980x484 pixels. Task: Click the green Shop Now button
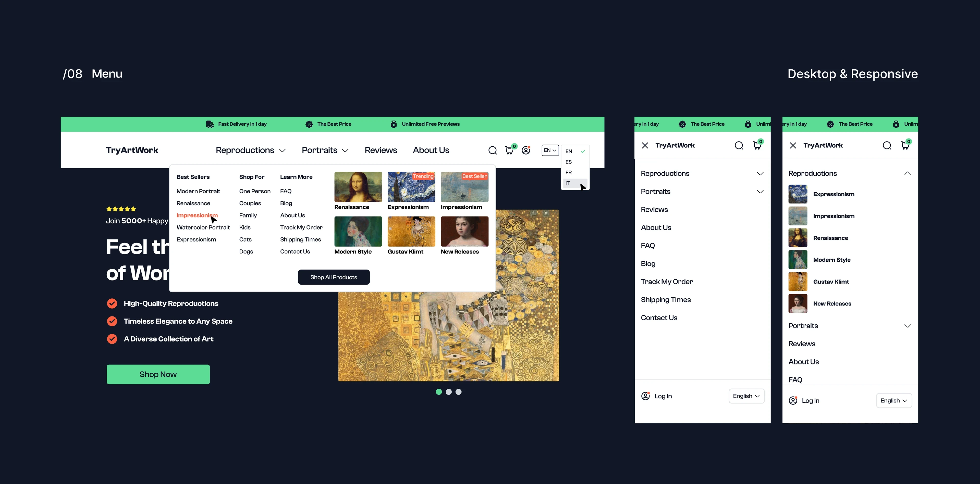pos(158,374)
